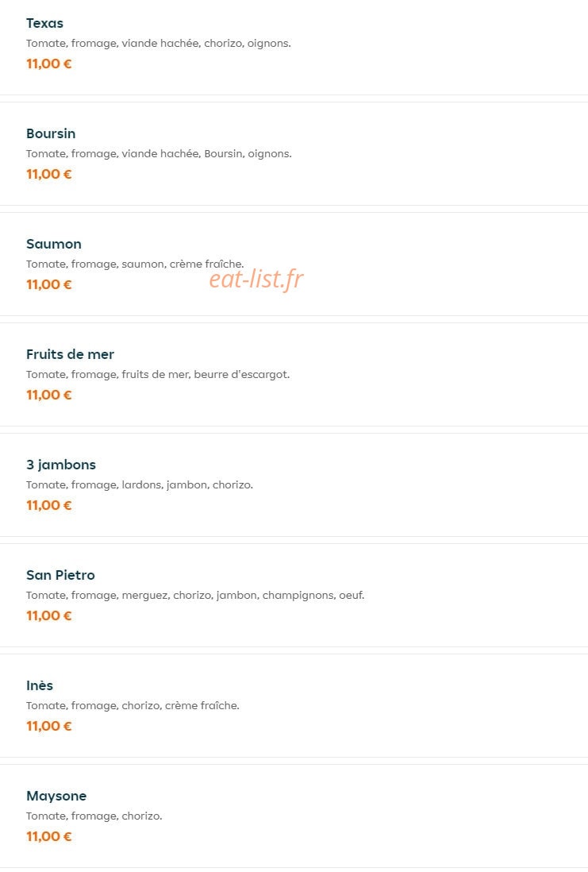Click the Maysone ingredients description
Viewport: 588px width, 872px height.
[94, 816]
